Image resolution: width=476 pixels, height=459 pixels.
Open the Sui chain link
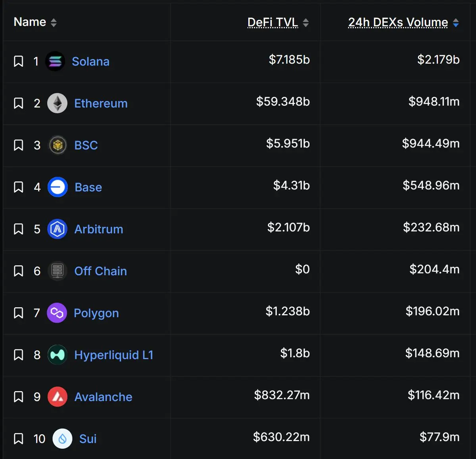point(88,439)
